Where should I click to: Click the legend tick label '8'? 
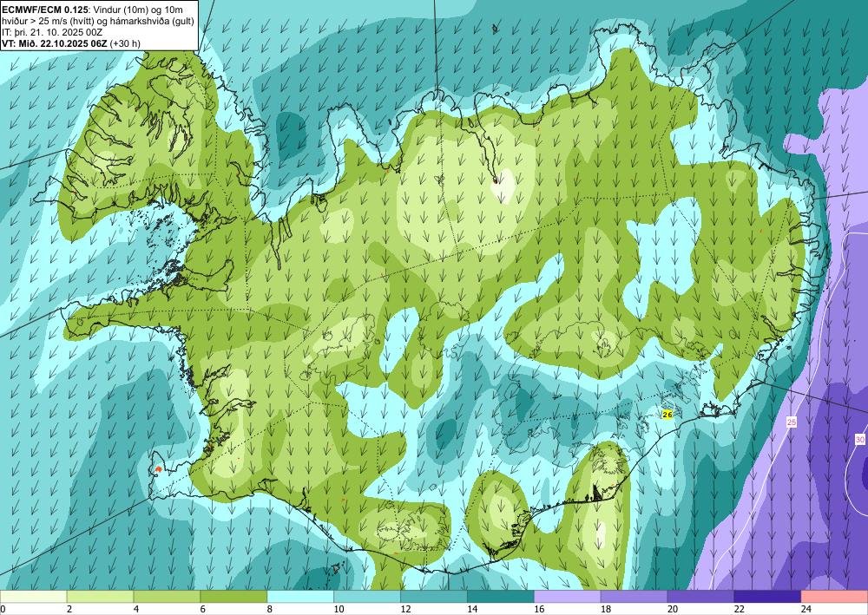pos(270,609)
